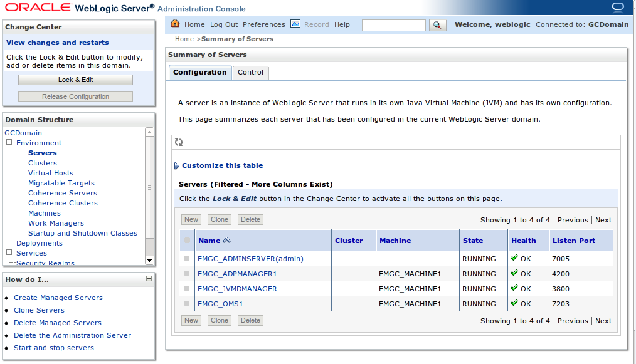Click the Record toolbar label
This screenshot has width=636, height=364.
point(316,24)
